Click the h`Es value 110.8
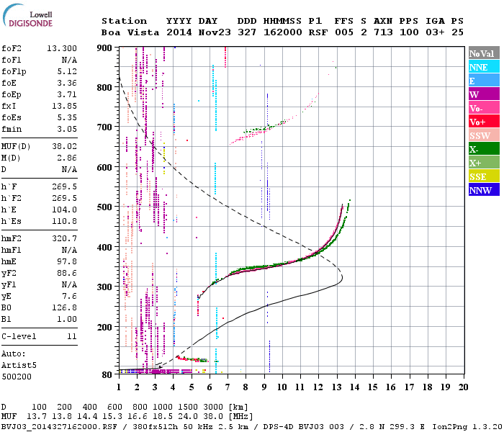 [x=64, y=222]
